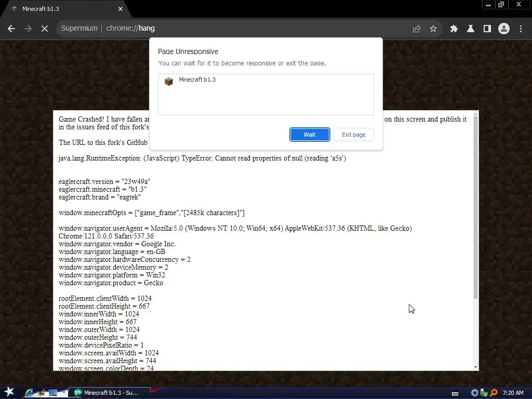Bookmark this tab with the star icon
The width and height of the screenshot is (532, 399).
coord(433,29)
